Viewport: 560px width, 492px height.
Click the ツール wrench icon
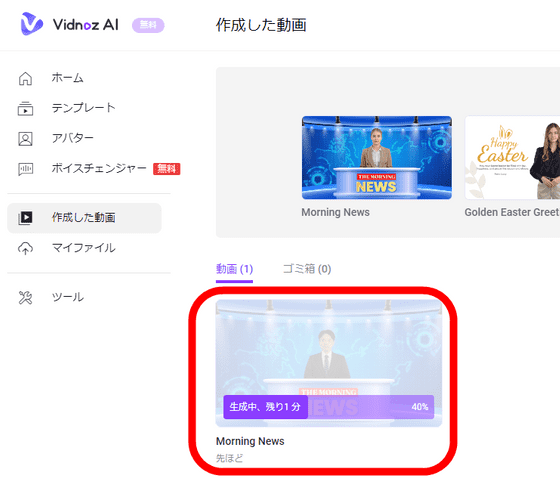[x=25, y=297]
